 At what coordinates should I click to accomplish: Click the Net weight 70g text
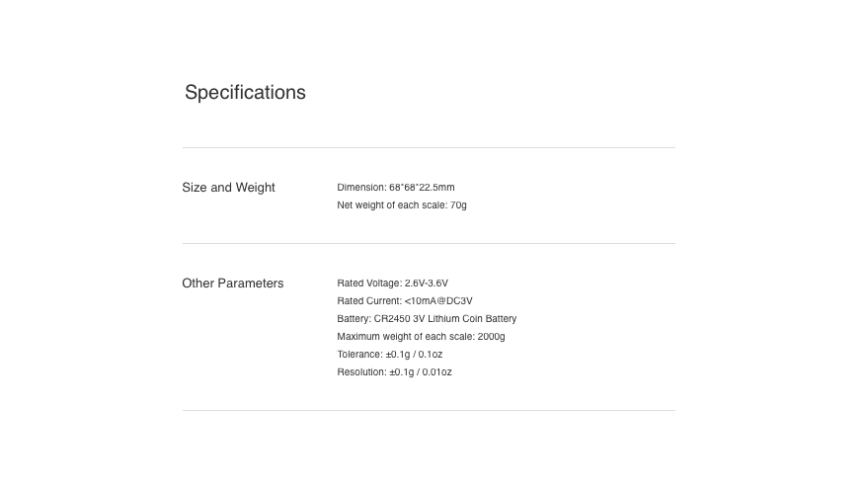pos(402,204)
